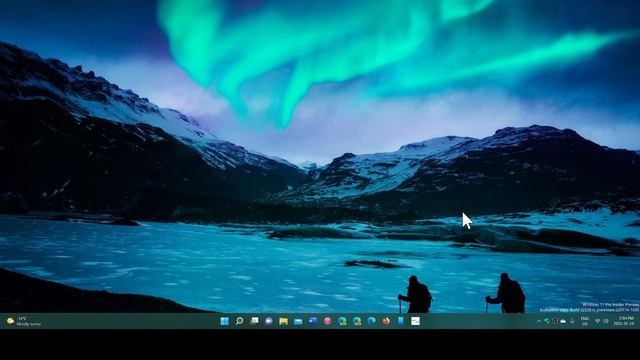
Task: Open the dark blue window app icon
Action: 313,321
